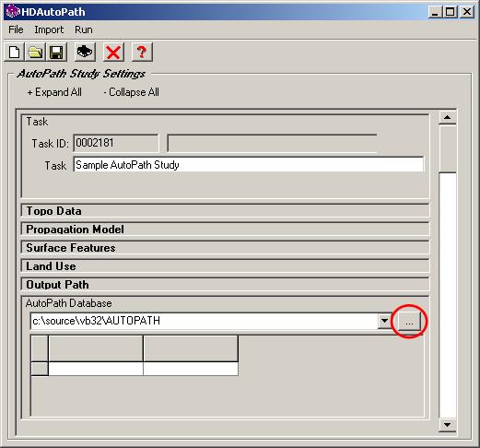Expand the Land Use section
This screenshot has width=480, height=448.
point(225,266)
